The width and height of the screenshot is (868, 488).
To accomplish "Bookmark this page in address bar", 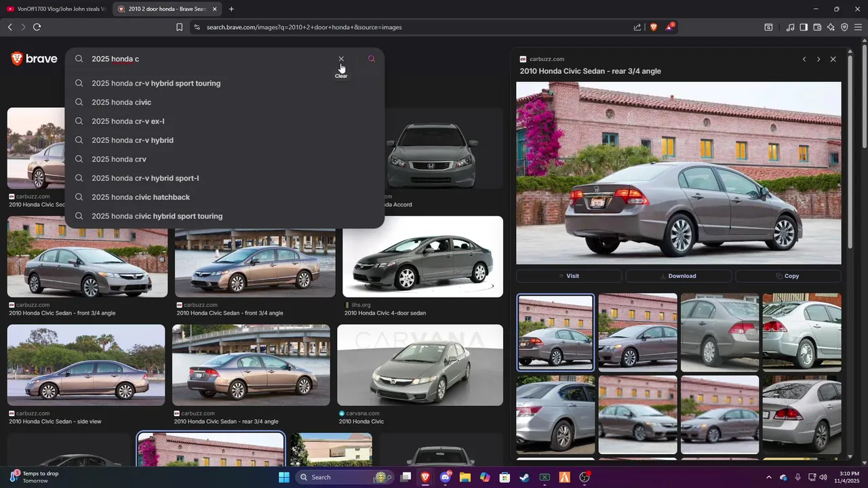I will (x=179, y=27).
